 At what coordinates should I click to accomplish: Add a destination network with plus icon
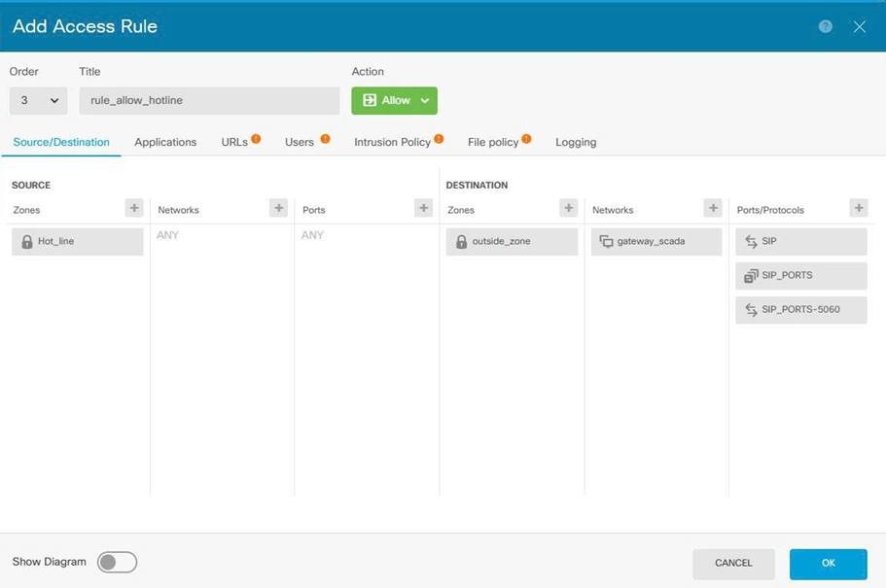pos(713,208)
